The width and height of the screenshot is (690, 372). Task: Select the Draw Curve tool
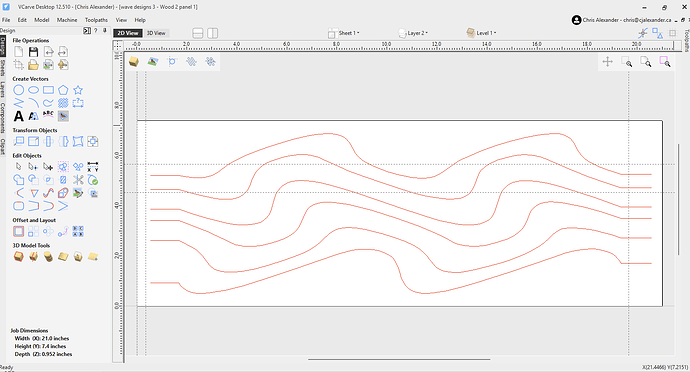point(48,103)
